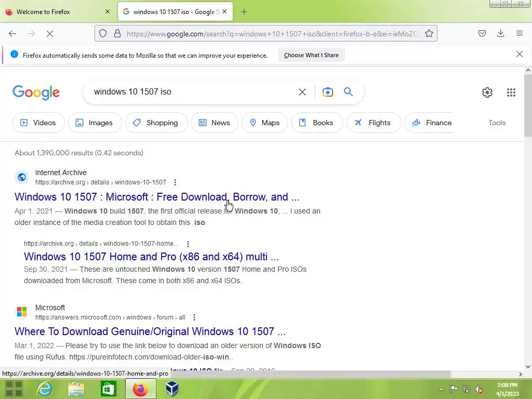Launch Internet Explorer from the taskbar
This screenshot has height=399, width=532.
45,389
